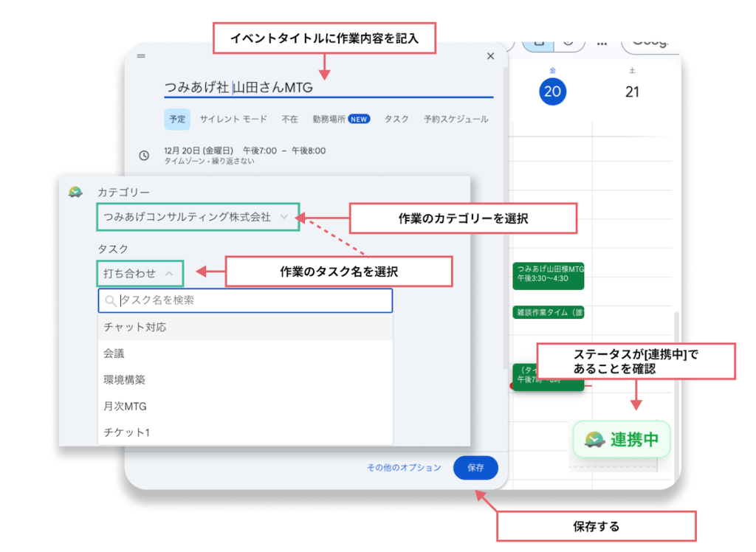Open the つみあげ山田様MTG calendar event

(548, 275)
